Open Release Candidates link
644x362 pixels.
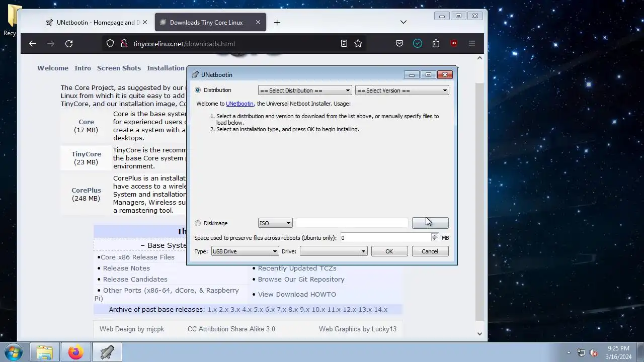tap(135, 279)
